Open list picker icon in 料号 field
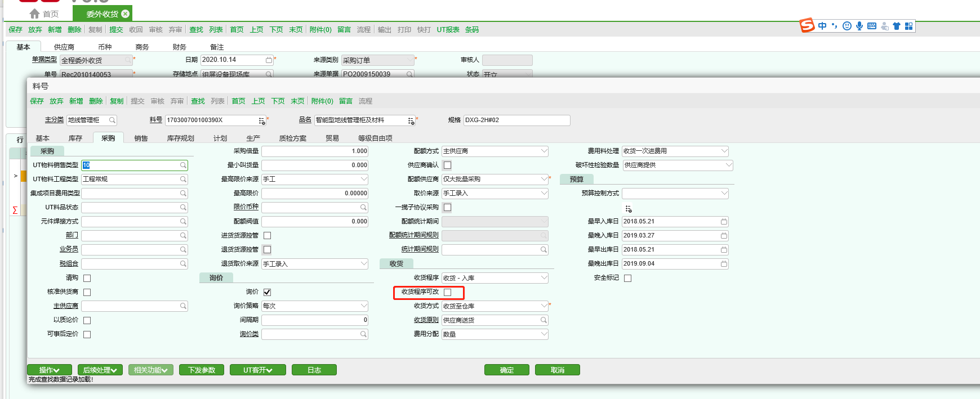This screenshot has height=399, width=980. (x=261, y=120)
